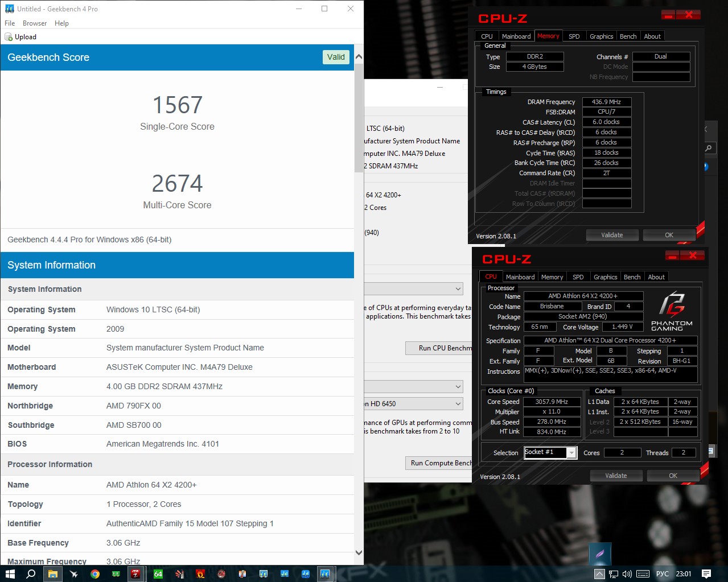
Task: Open the Socket #1 selection dropdown
Action: coord(550,453)
